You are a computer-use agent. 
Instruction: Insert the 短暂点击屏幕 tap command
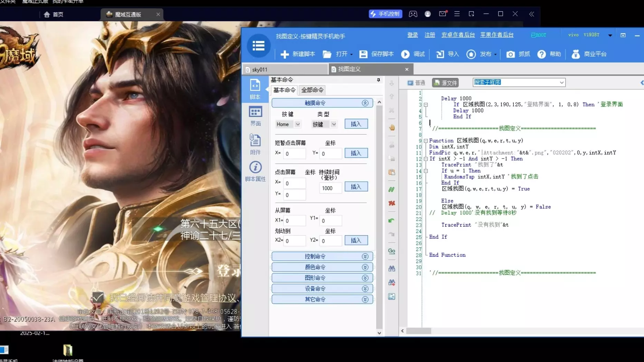click(x=356, y=153)
